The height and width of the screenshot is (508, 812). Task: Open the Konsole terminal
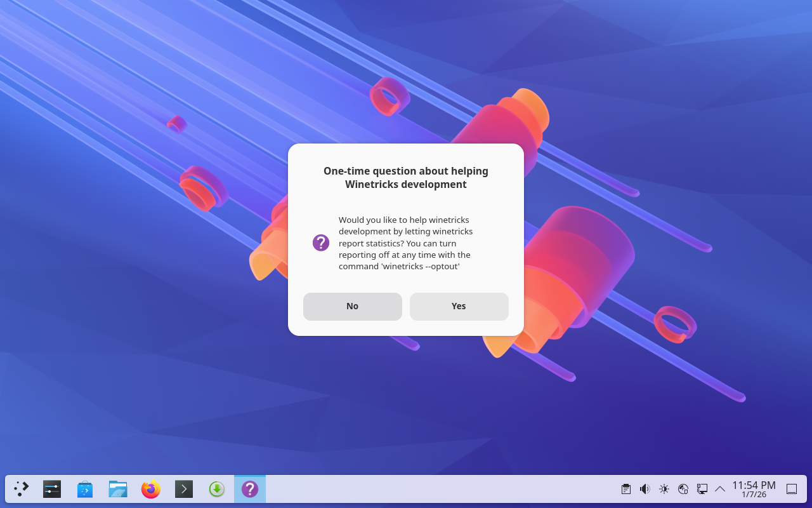tap(184, 489)
